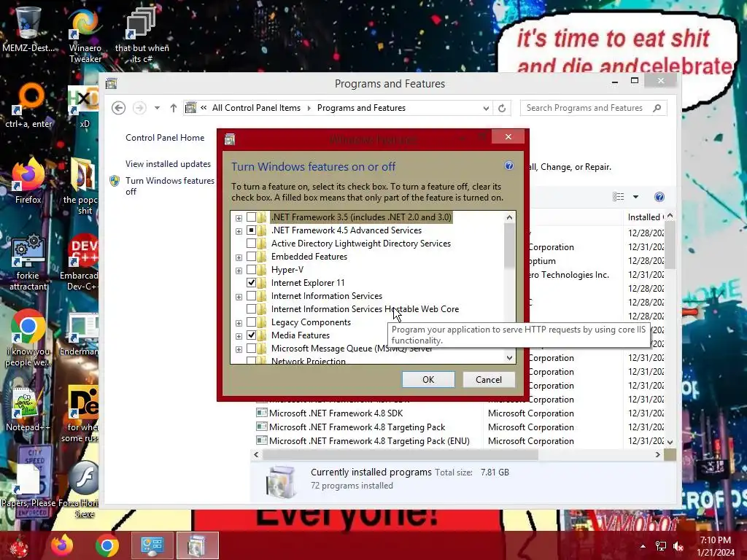Open the view options dropdown arrow
Image resolution: width=747 pixels, height=560 pixels.
635,197
